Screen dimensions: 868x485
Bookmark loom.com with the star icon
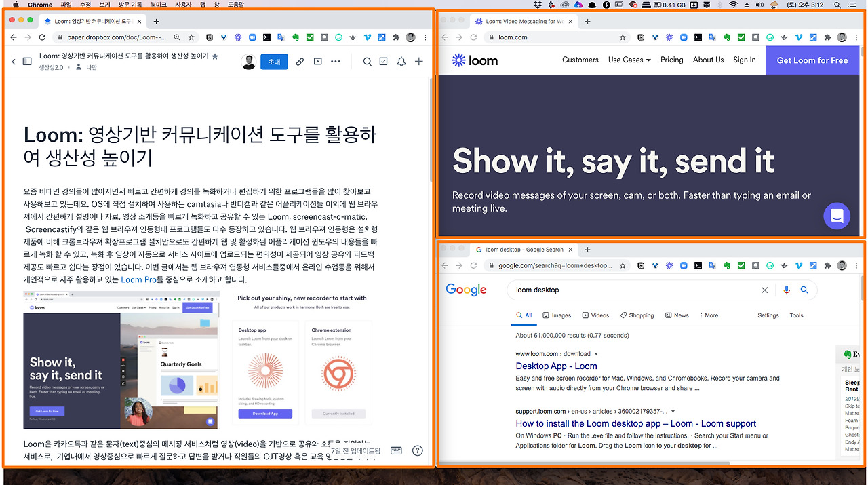click(x=623, y=37)
